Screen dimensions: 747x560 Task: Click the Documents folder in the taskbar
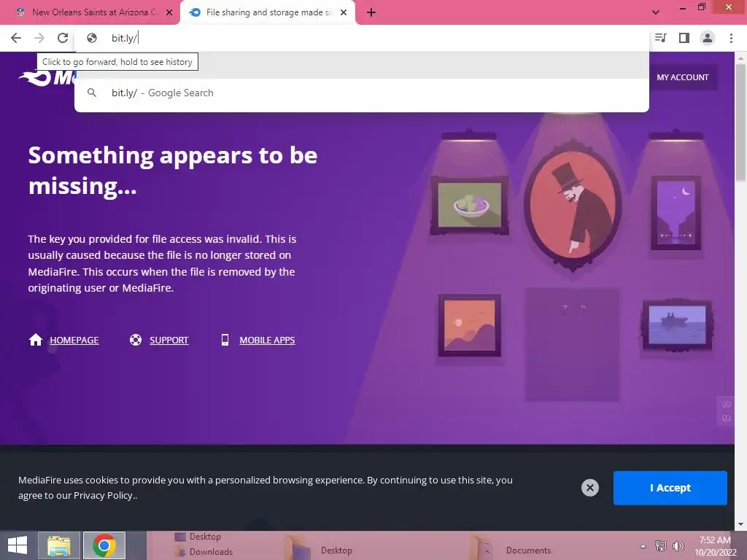[528, 550]
